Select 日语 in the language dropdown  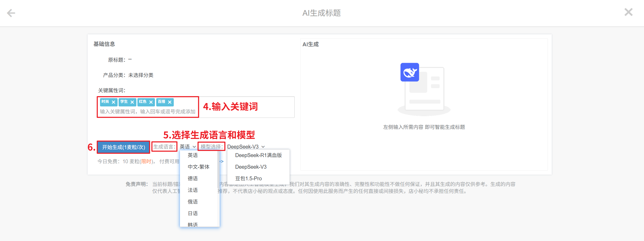click(193, 213)
